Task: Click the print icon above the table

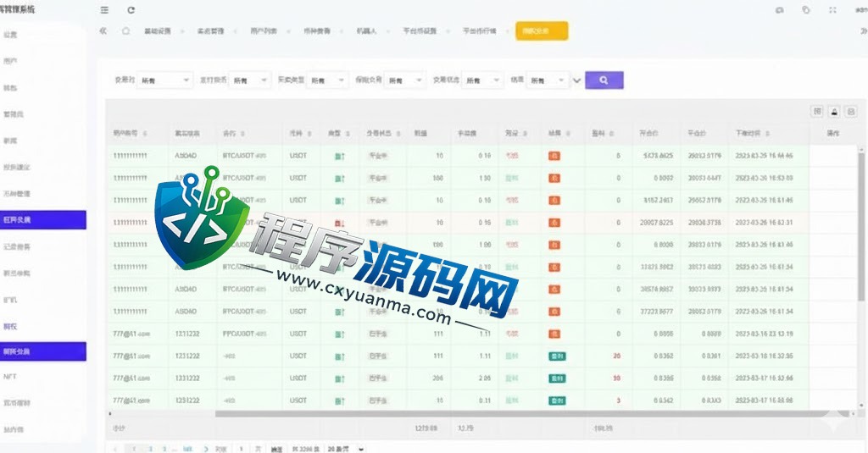Action: pos(851,111)
